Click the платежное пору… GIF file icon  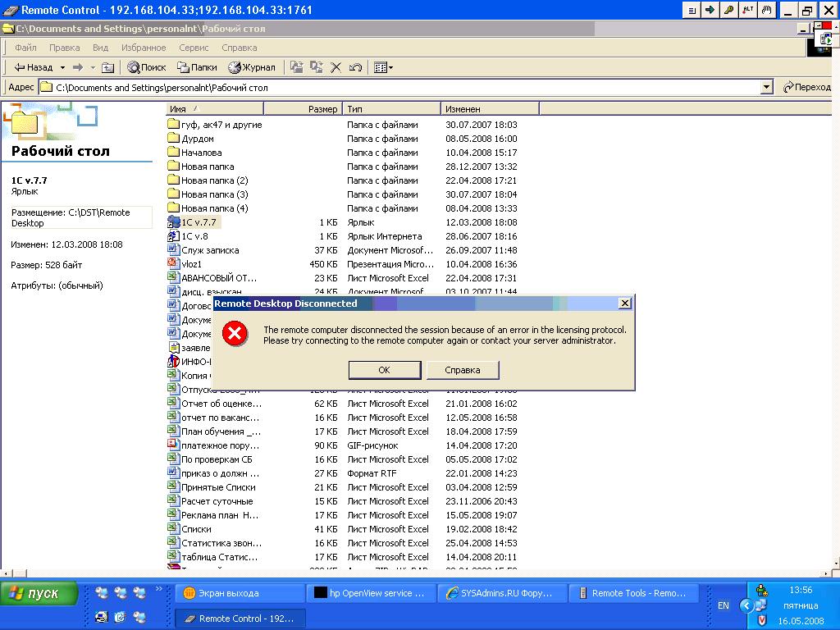(x=173, y=445)
